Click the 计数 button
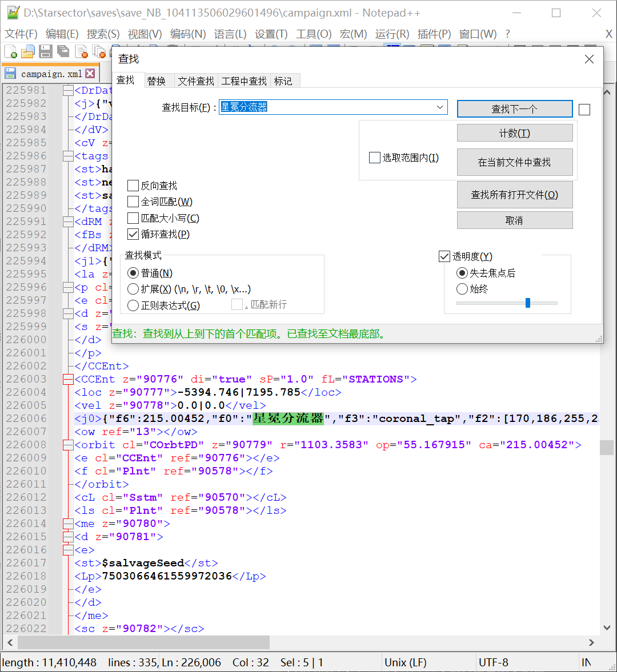 (514, 133)
